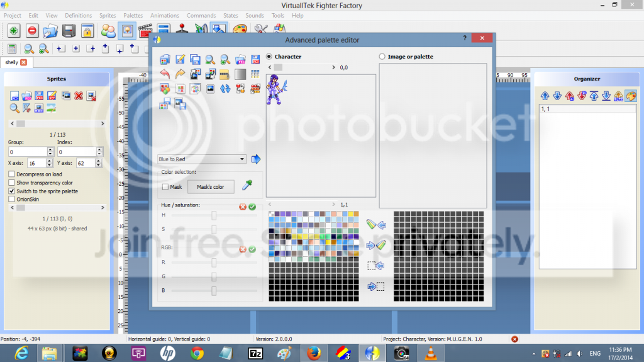Image resolution: width=644 pixels, height=362 pixels.
Task: Adjust the H hue slider
Action: [x=214, y=215]
